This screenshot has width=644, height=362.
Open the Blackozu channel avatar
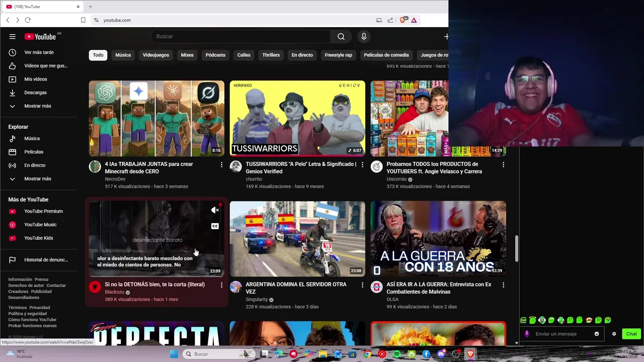pyautogui.click(x=95, y=287)
